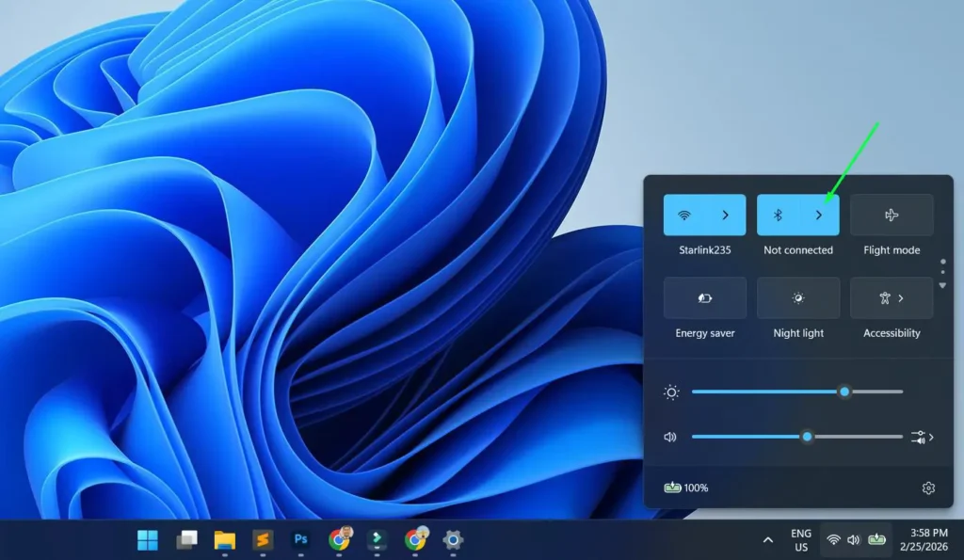Expand Wi-Fi networks with the Starlink235 chevron
Screen dimensions: 964x560
tap(725, 214)
